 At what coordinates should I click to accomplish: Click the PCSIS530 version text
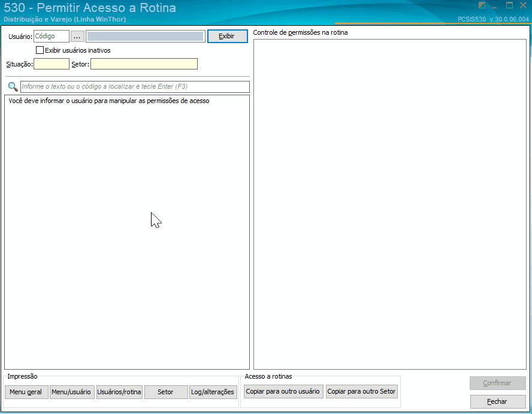[493, 19]
